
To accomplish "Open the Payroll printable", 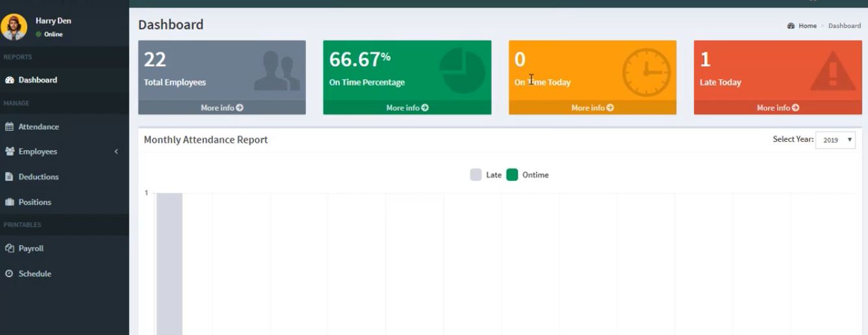I will click(64, 248).
